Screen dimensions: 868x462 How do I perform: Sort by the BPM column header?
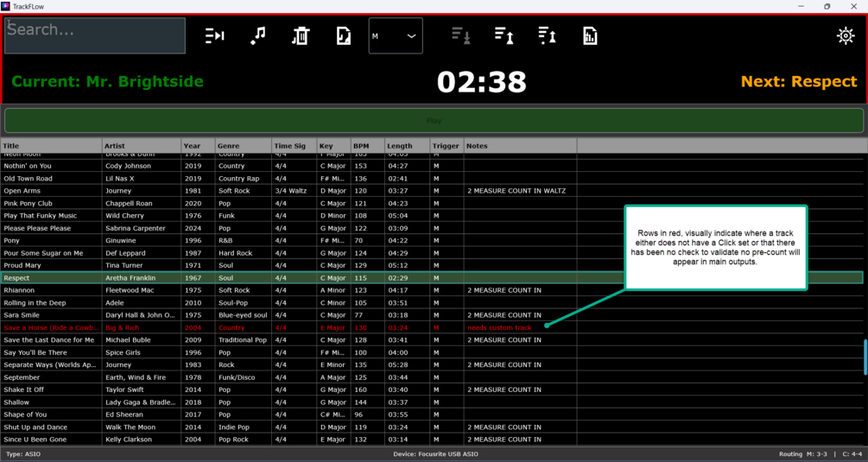368,146
